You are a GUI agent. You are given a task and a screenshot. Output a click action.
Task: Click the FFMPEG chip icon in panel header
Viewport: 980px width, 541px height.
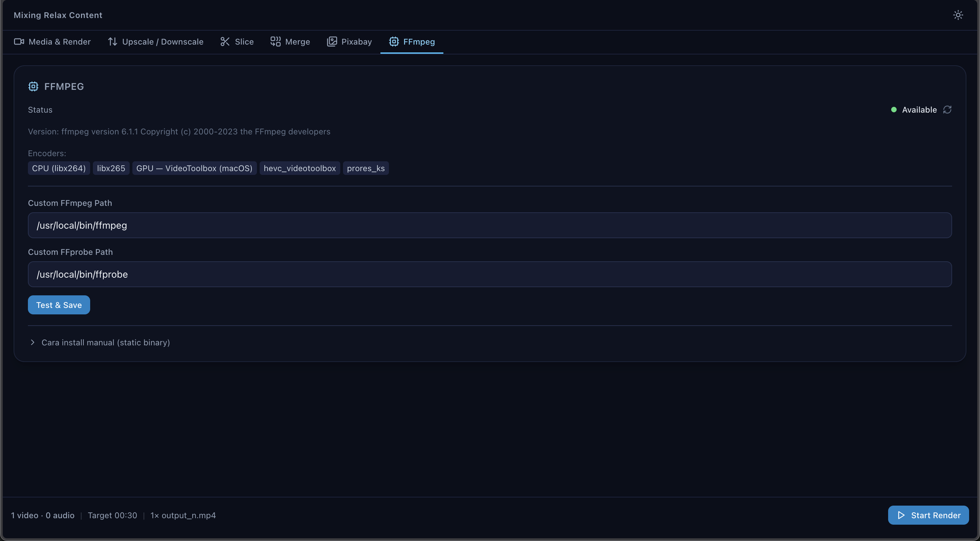33,86
